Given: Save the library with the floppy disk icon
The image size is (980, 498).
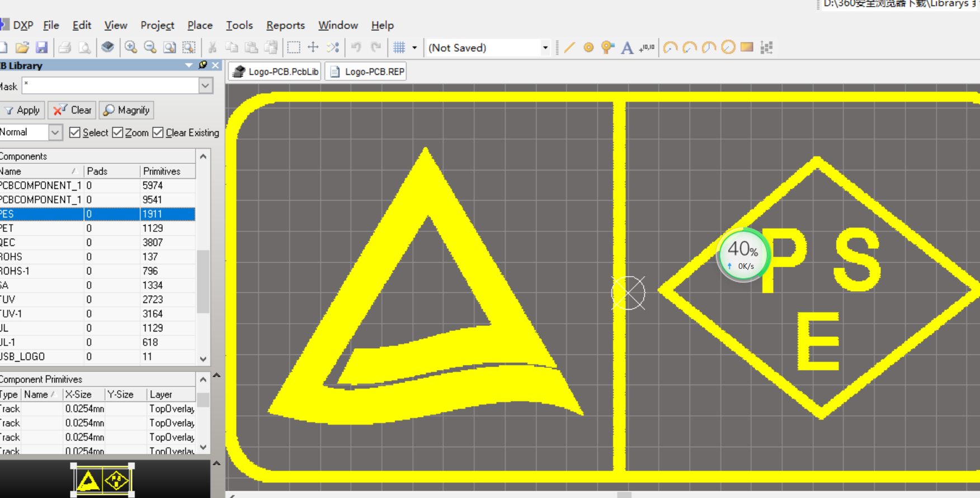Looking at the screenshot, I should point(42,48).
